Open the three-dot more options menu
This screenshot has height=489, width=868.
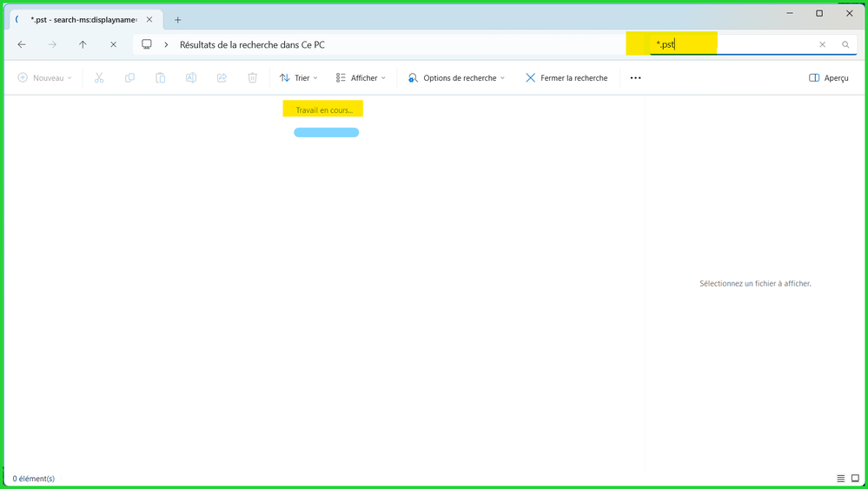(x=635, y=78)
